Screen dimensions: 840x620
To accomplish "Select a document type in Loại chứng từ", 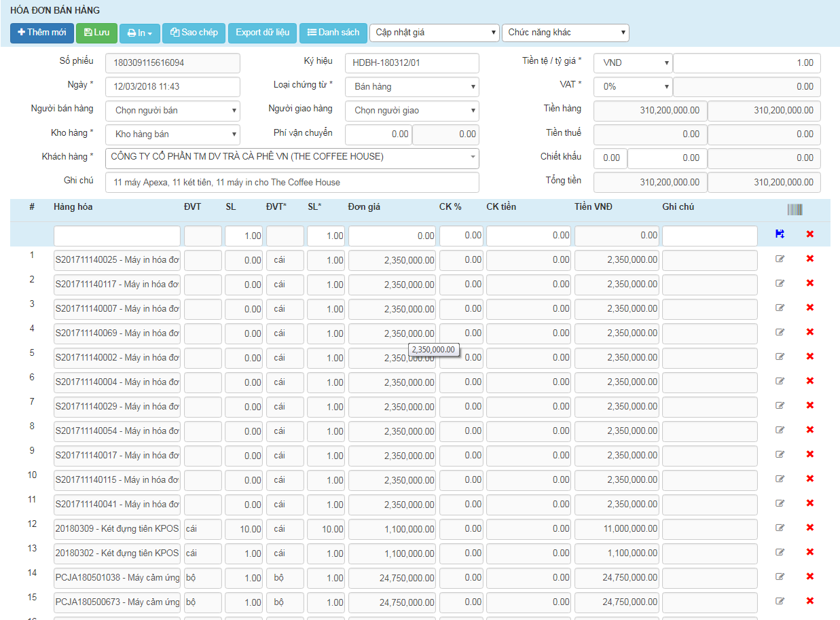I will click(x=412, y=87).
